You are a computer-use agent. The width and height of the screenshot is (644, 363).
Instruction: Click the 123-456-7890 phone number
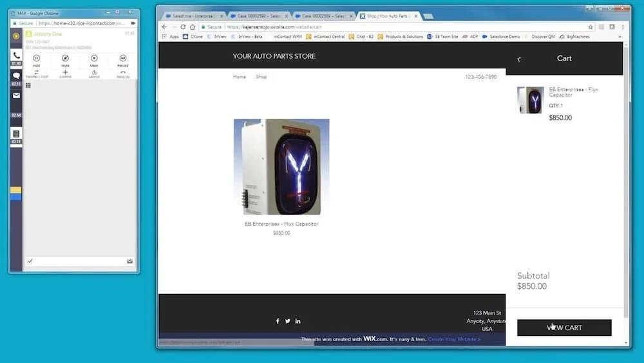point(480,77)
